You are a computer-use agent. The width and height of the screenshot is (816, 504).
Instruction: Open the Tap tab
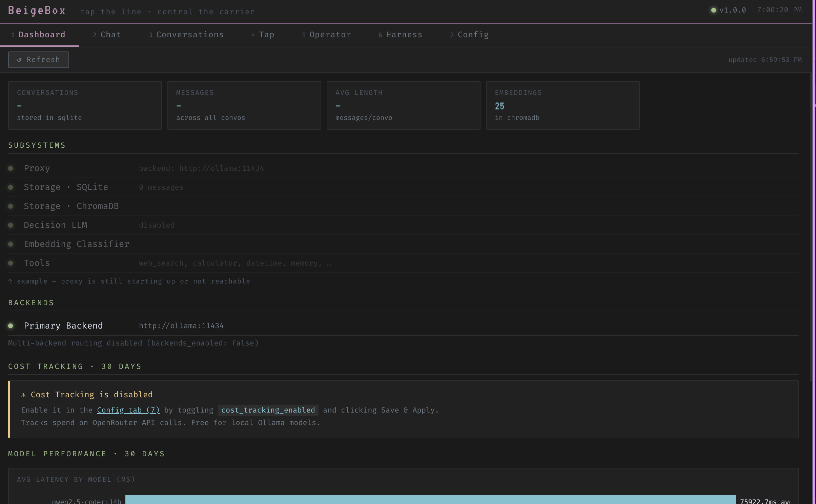(263, 35)
